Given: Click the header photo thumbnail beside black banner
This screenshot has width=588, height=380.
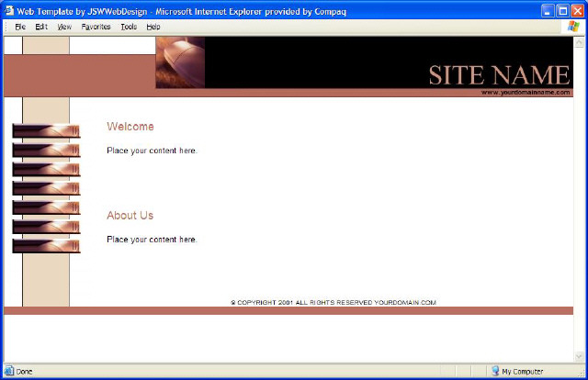Looking at the screenshot, I should 180,62.
